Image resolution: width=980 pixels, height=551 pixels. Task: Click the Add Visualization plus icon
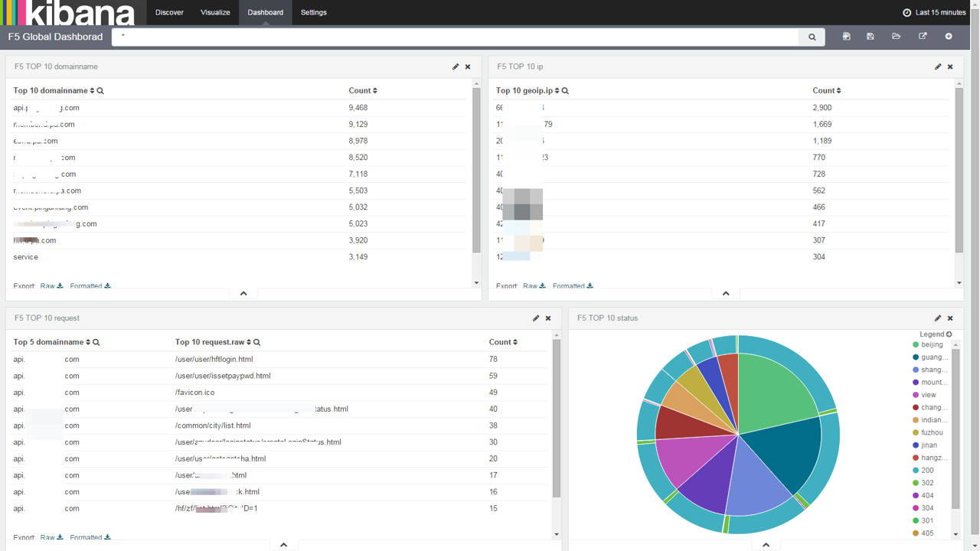point(949,36)
